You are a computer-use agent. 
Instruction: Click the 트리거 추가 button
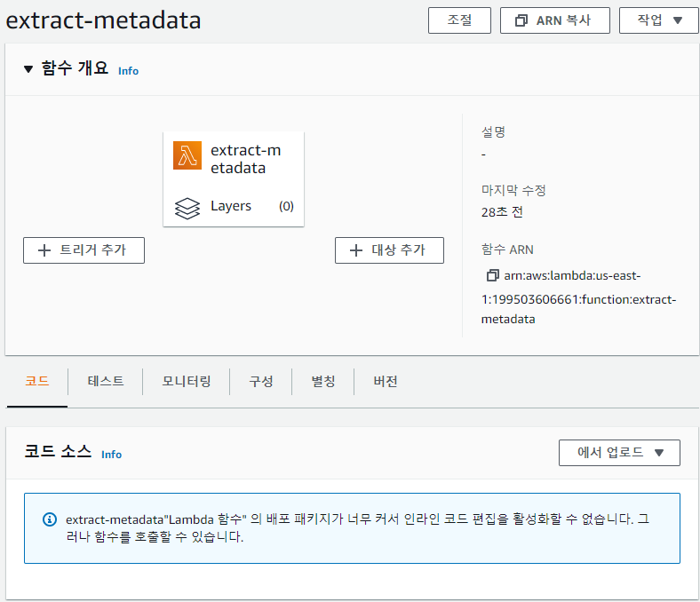[84, 250]
